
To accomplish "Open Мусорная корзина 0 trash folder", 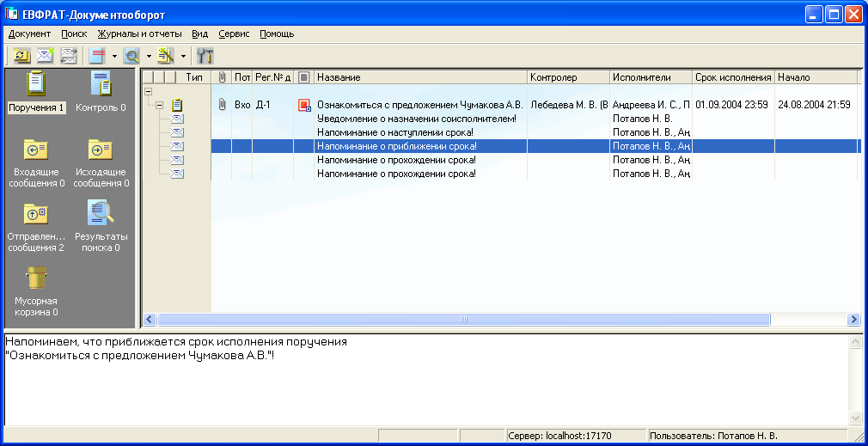I will pos(37,291).
